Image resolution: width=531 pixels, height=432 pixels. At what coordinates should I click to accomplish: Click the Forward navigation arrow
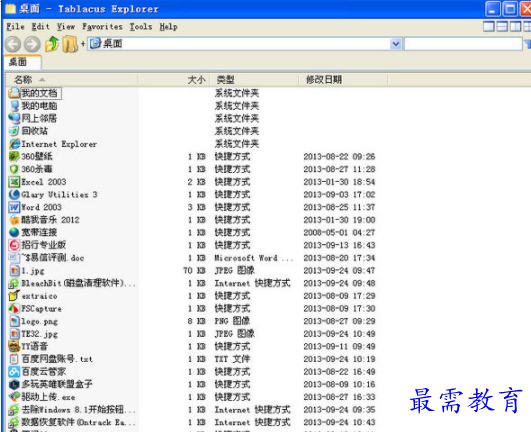coord(33,44)
